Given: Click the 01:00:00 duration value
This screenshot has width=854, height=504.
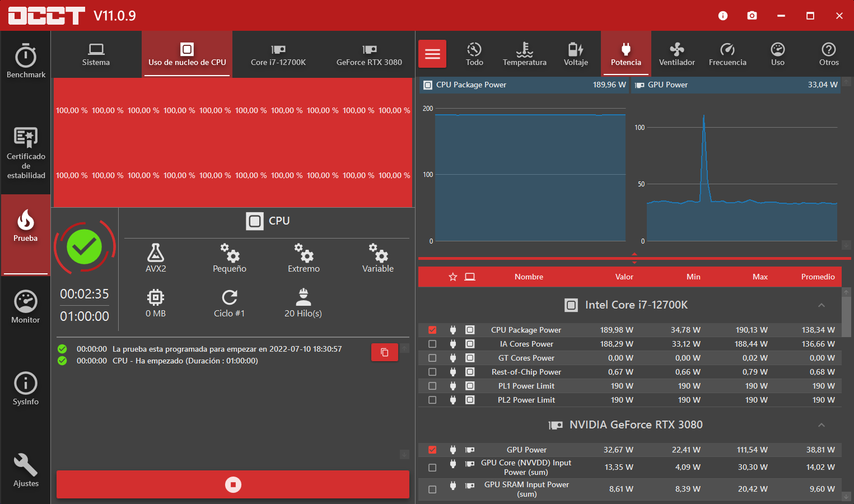Looking at the screenshot, I should point(85,316).
